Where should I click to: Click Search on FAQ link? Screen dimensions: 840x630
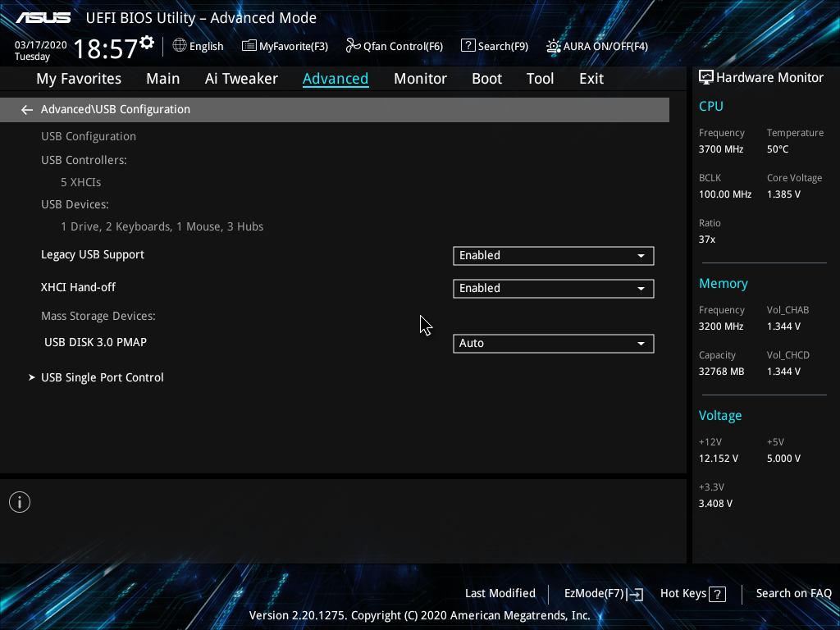794,594
